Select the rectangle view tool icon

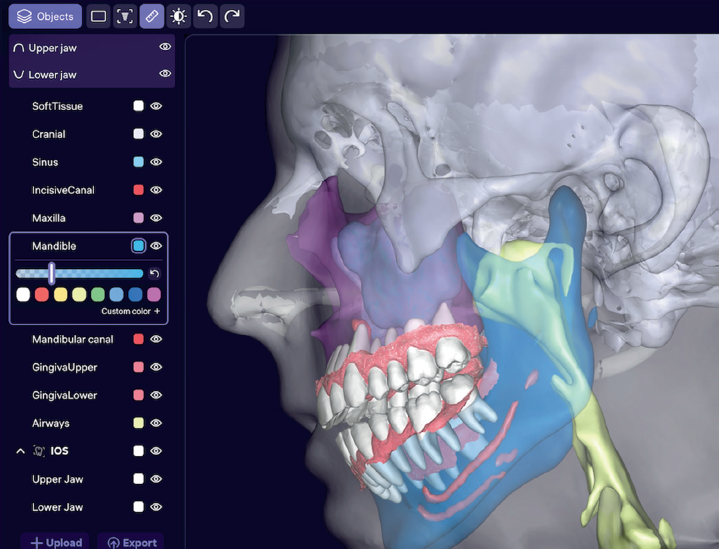(98, 17)
